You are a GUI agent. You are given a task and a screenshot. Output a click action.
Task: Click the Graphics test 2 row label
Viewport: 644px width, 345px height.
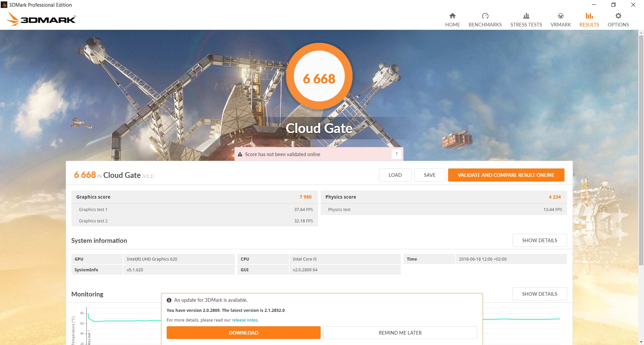(93, 221)
